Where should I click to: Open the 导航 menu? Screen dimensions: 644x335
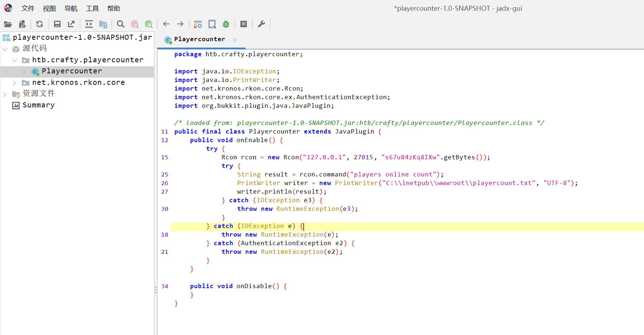point(71,8)
